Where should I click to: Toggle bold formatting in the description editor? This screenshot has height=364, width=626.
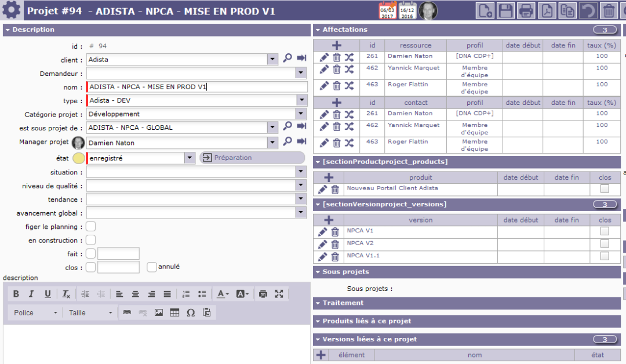click(16, 294)
